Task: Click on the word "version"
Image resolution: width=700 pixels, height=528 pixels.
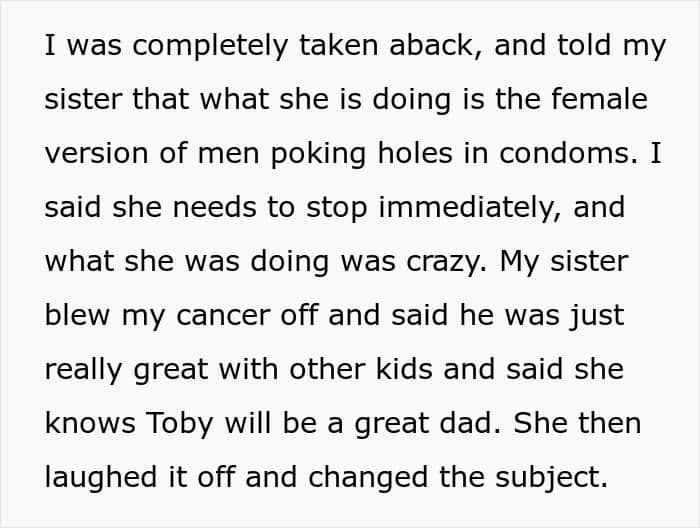Action: pos(96,154)
